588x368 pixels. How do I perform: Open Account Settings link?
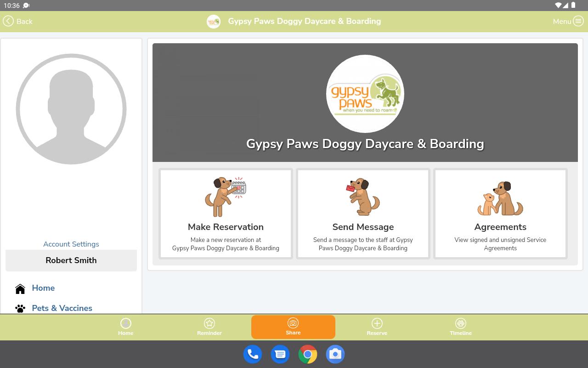pyautogui.click(x=71, y=244)
